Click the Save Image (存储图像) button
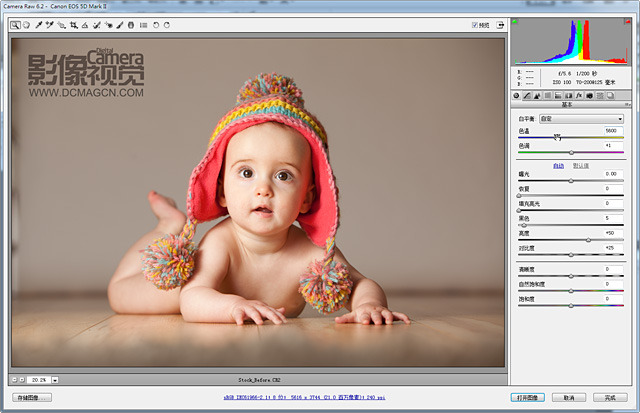The image size is (640, 413). pyautogui.click(x=32, y=397)
